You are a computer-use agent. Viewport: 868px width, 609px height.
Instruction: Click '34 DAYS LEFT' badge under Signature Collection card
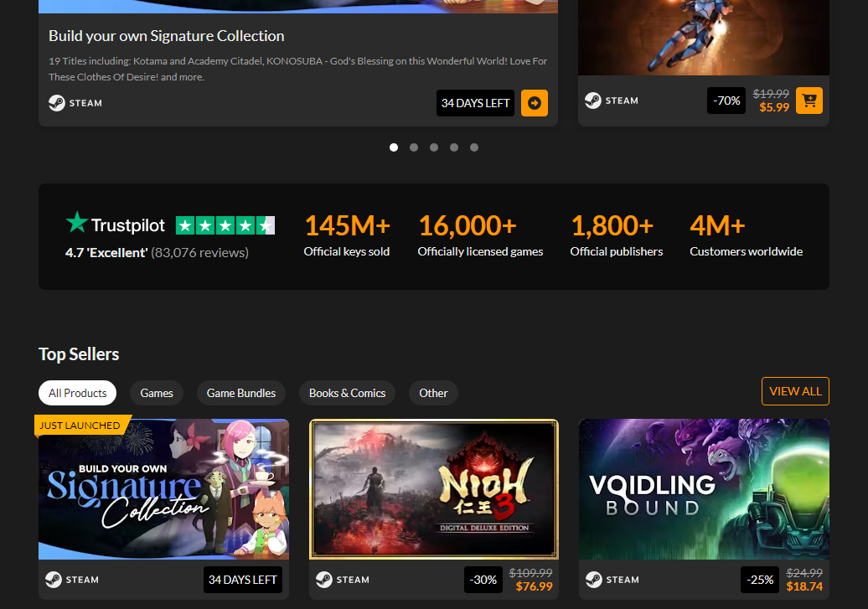click(x=242, y=580)
